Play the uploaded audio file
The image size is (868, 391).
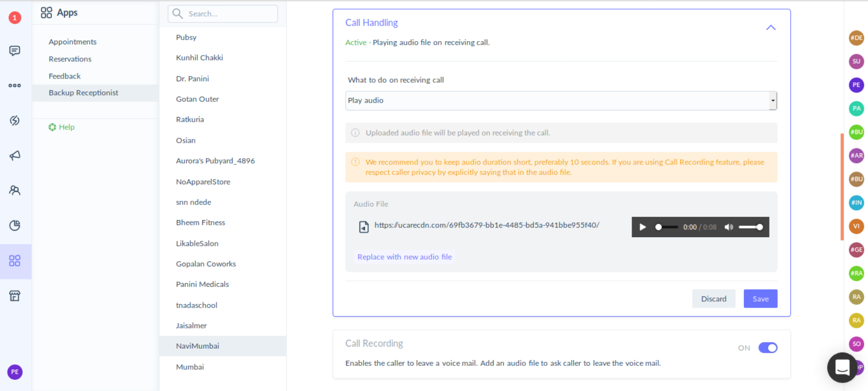pos(643,227)
